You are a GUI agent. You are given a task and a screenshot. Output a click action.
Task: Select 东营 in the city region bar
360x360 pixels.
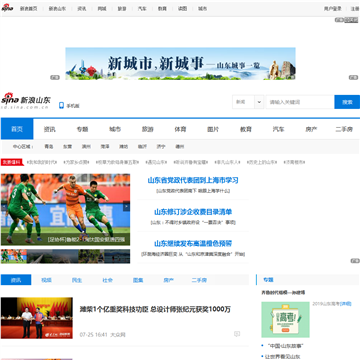[67, 146]
